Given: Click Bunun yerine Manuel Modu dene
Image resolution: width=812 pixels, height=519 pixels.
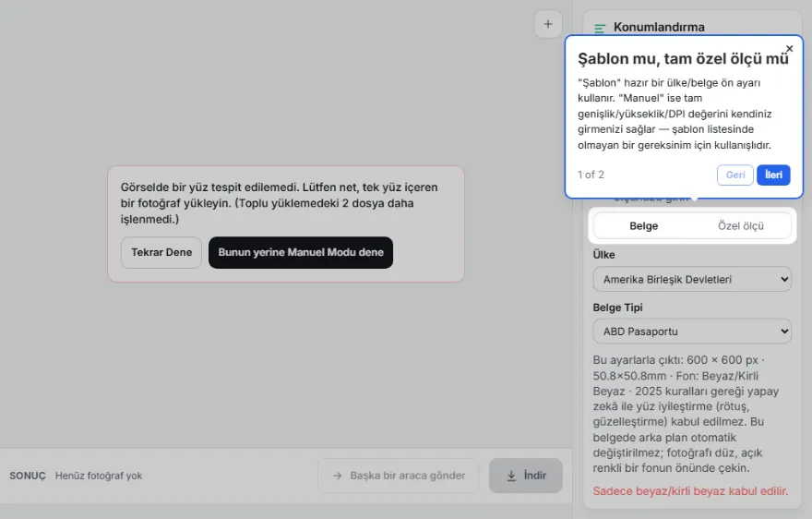Looking at the screenshot, I should click(301, 252).
